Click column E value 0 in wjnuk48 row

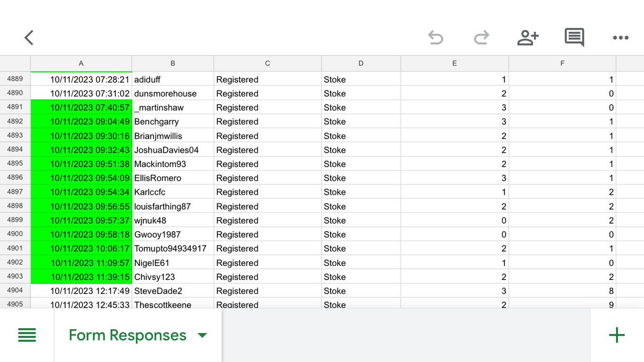(x=455, y=220)
